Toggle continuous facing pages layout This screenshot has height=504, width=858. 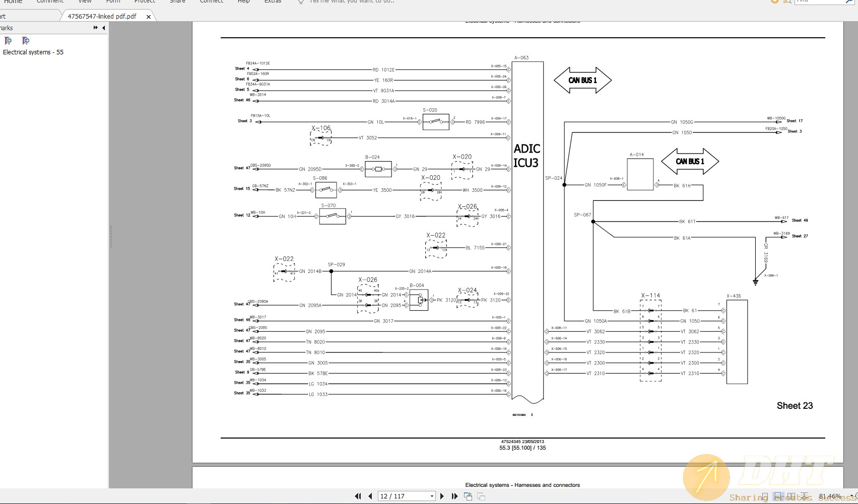coord(804,496)
